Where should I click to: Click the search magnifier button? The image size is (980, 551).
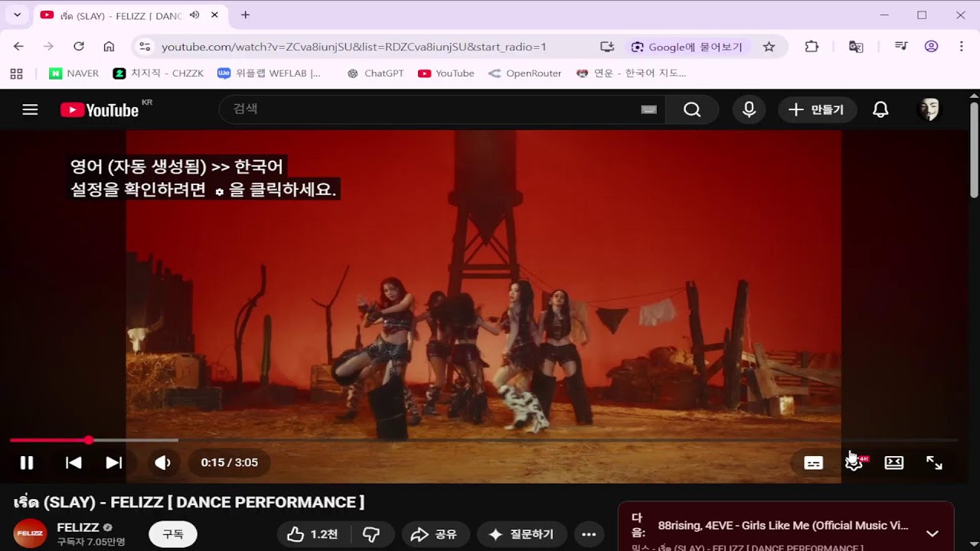coord(692,109)
